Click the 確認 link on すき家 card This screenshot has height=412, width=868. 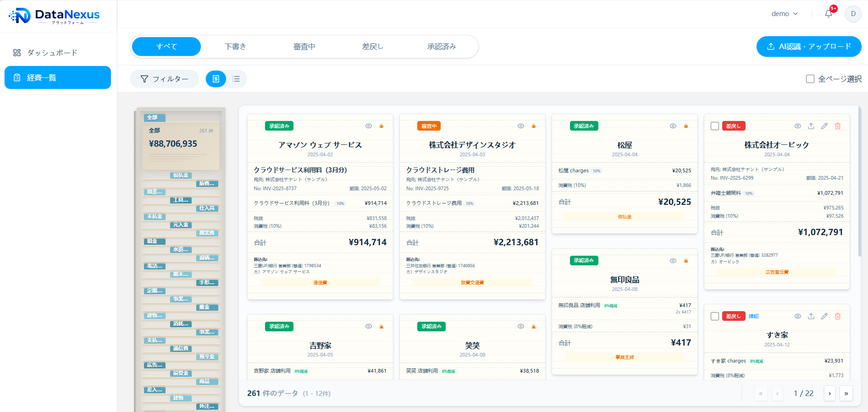pos(753,316)
